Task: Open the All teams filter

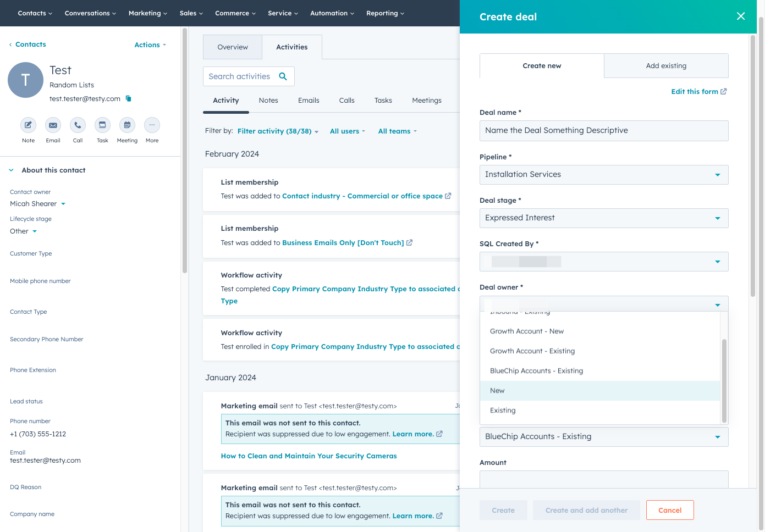Action: coord(397,131)
